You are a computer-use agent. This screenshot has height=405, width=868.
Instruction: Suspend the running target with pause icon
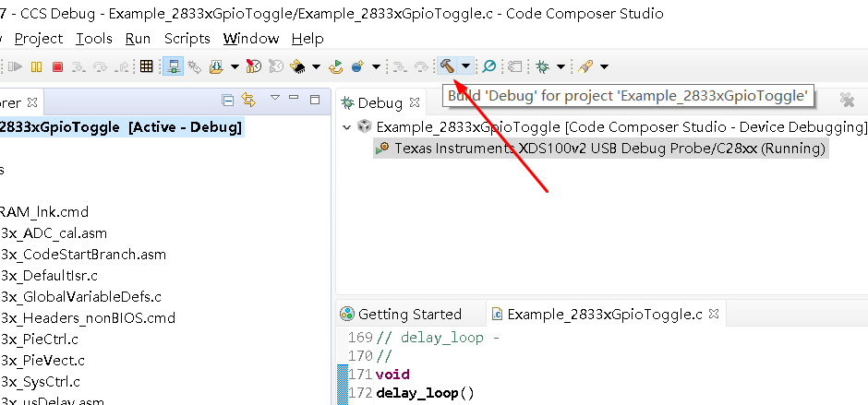pyautogui.click(x=37, y=67)
